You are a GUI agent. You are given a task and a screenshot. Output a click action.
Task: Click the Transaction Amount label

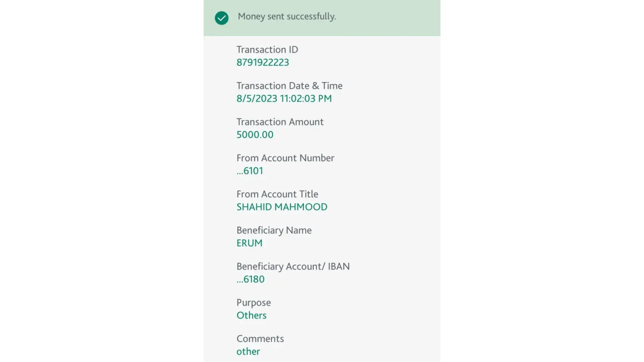(x=280, y=122)
